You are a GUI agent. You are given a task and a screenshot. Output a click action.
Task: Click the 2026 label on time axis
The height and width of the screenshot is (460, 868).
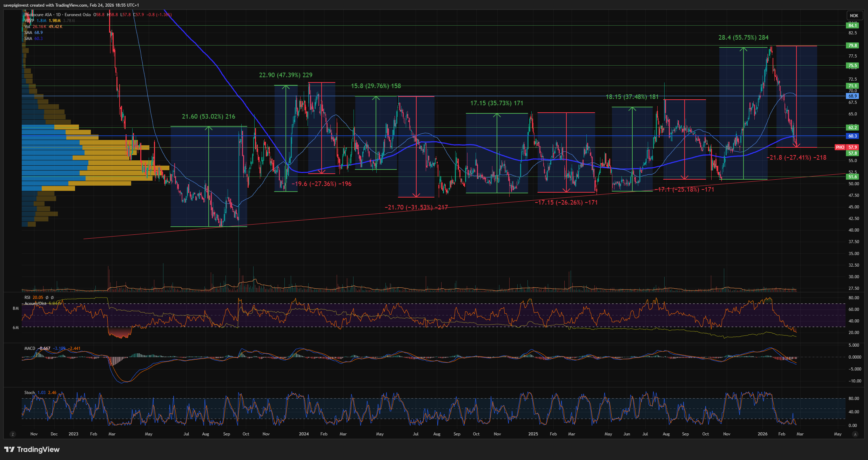pos(762,434)
